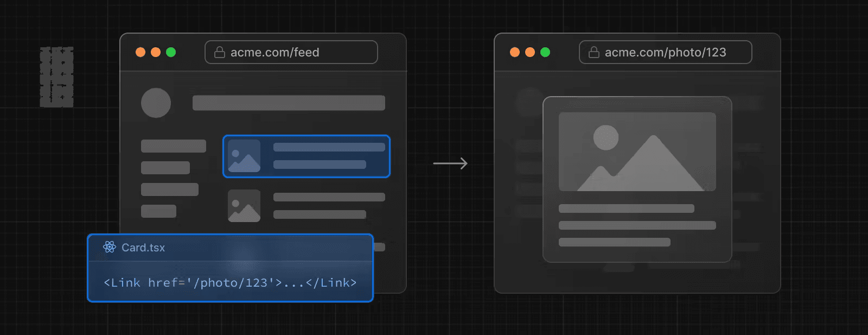Click the right arrow between the browser windows
Image resolution: width=868 pixels, height=335 pixels.
(x=450, y=163)
